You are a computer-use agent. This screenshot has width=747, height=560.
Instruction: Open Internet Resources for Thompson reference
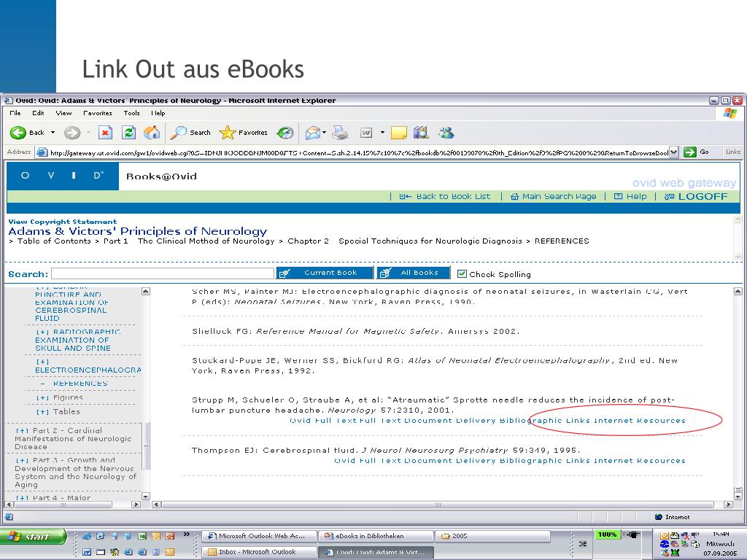639,461
